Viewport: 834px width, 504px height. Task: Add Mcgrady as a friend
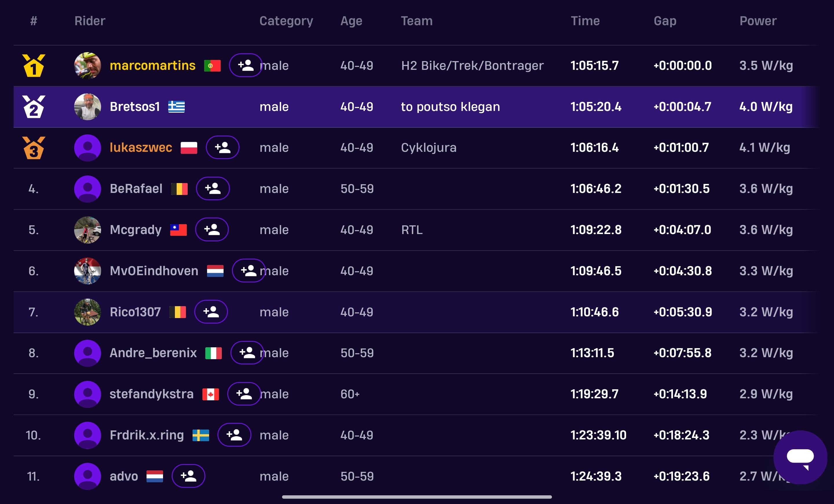tap(212, 229)
